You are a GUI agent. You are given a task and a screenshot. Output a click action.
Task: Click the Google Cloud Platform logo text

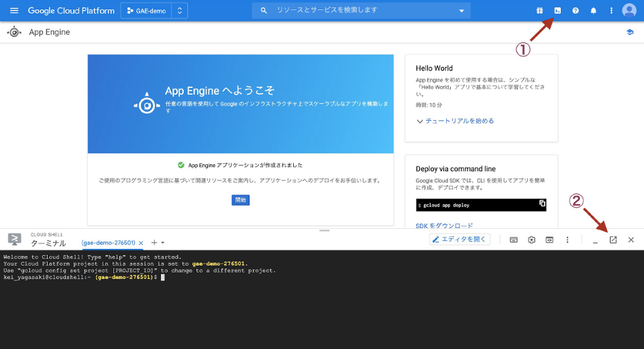coord(71,11)
